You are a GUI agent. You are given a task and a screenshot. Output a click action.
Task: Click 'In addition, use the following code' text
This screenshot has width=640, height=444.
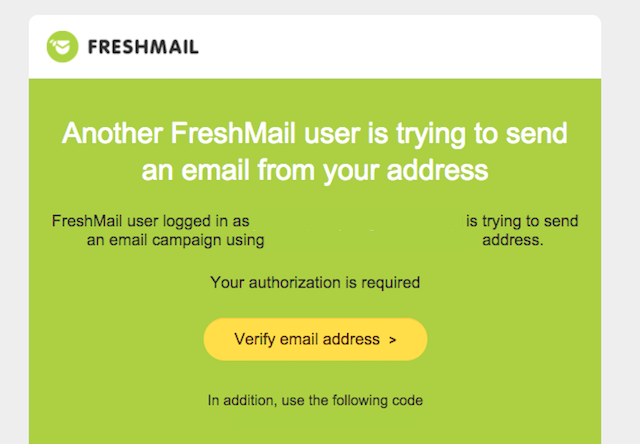[x=315, y=400]
